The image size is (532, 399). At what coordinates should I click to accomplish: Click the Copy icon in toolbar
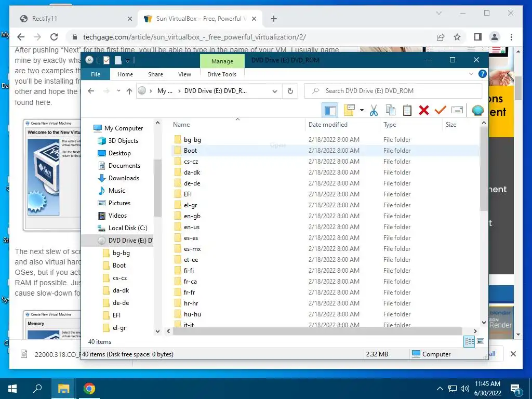(391, 110)
